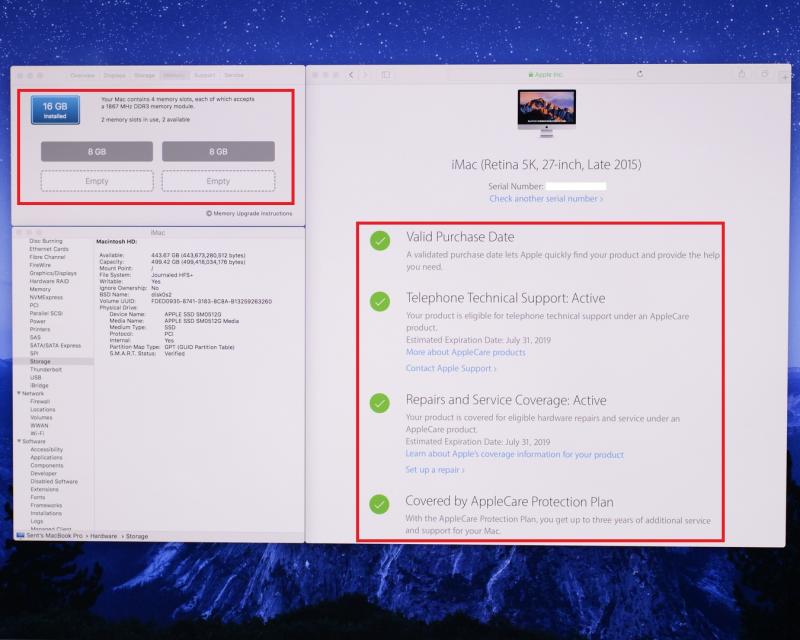Open Learn about Apple's coverage information link

[514, 454]
